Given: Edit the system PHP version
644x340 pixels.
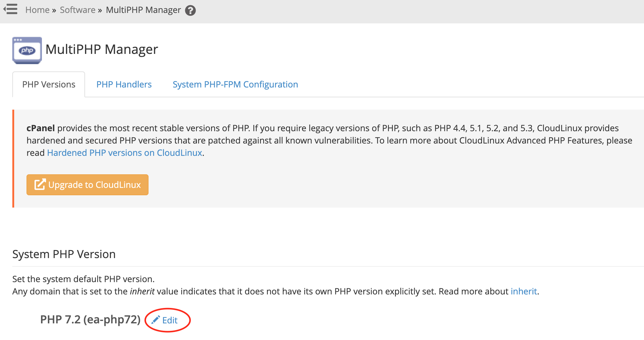Looking at the screenshot, I should (x=165, y=320).
